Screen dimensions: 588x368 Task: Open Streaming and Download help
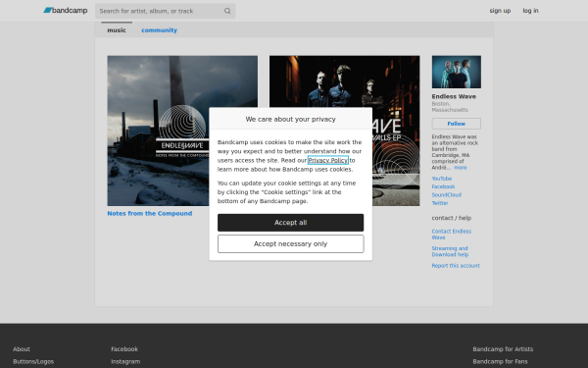click(x=450, y=251)
